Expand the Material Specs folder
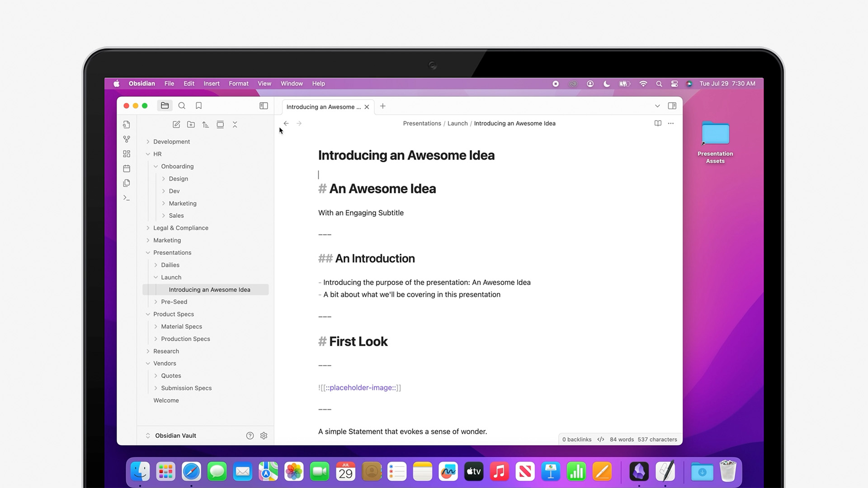This screenshot has height=488, width=868. point(156,326)
